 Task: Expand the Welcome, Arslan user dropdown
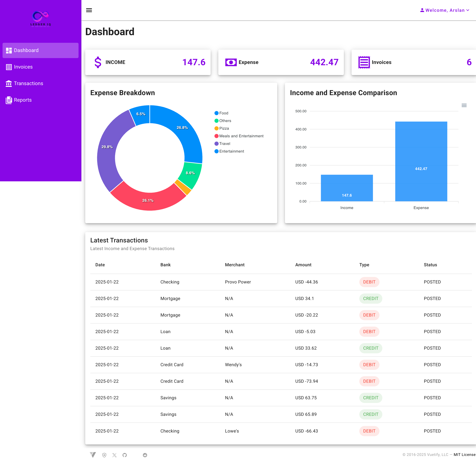pyautogui.click(x=445, y=10)
